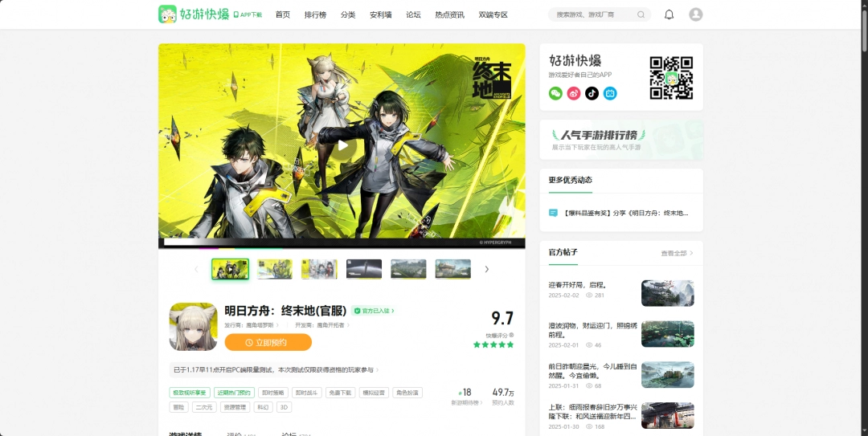Select the sixth gallery thumbnail

pyautogui.click(x=452, y=269)
